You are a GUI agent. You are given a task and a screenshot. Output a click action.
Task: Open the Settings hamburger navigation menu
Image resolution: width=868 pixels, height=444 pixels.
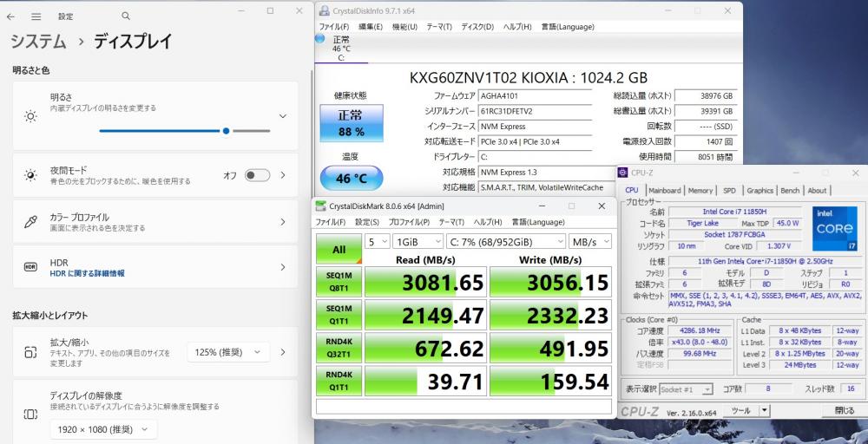36,16
